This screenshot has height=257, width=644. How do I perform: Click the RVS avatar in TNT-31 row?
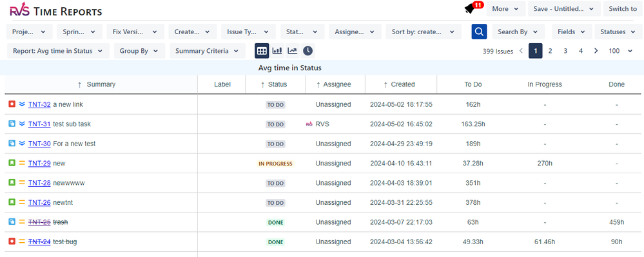309,124
